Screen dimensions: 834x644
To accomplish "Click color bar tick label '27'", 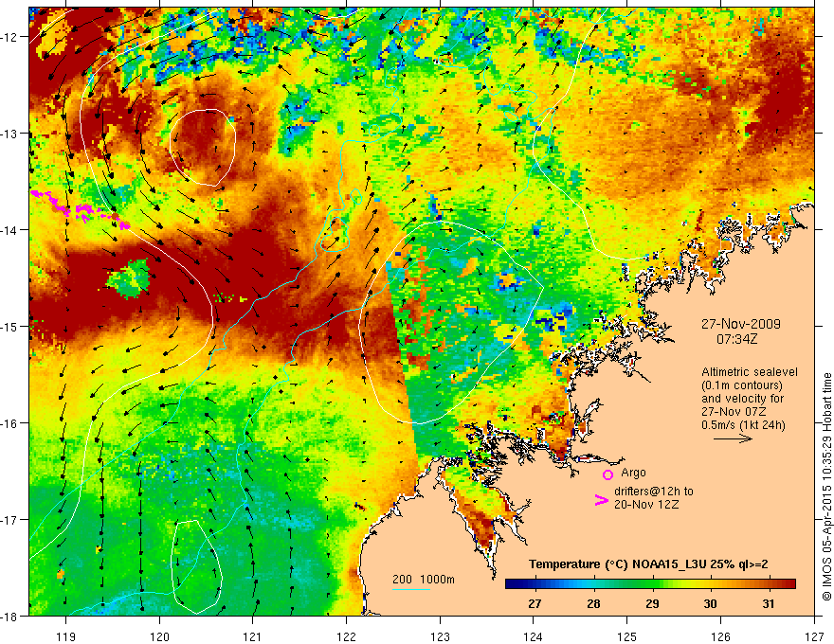I will click(x=535, y=604).
